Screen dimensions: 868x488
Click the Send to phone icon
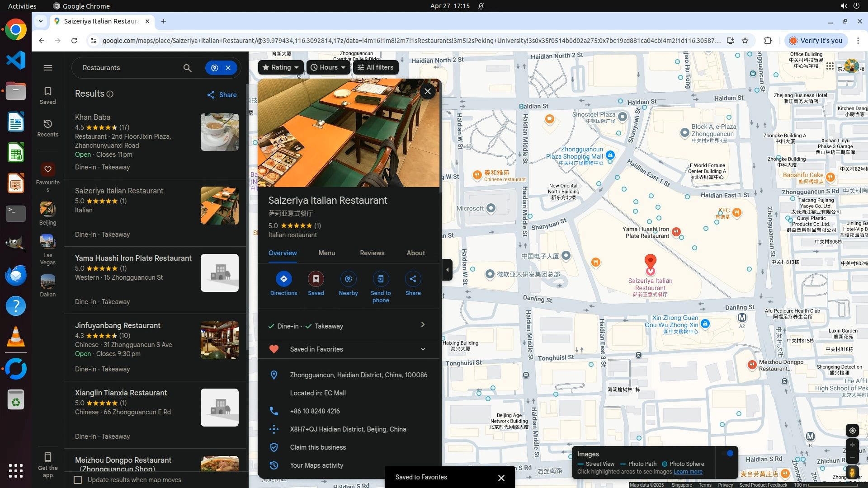381,279
